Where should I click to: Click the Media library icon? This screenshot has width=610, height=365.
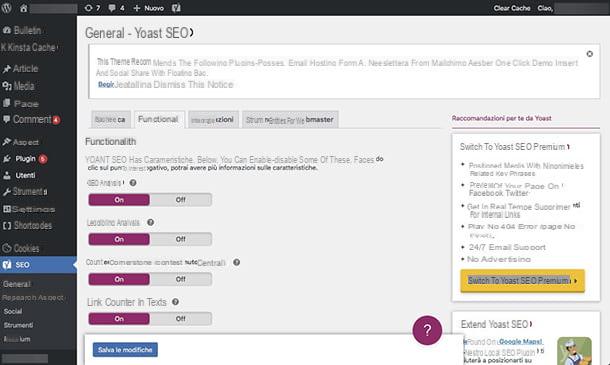tap(7, 86)
